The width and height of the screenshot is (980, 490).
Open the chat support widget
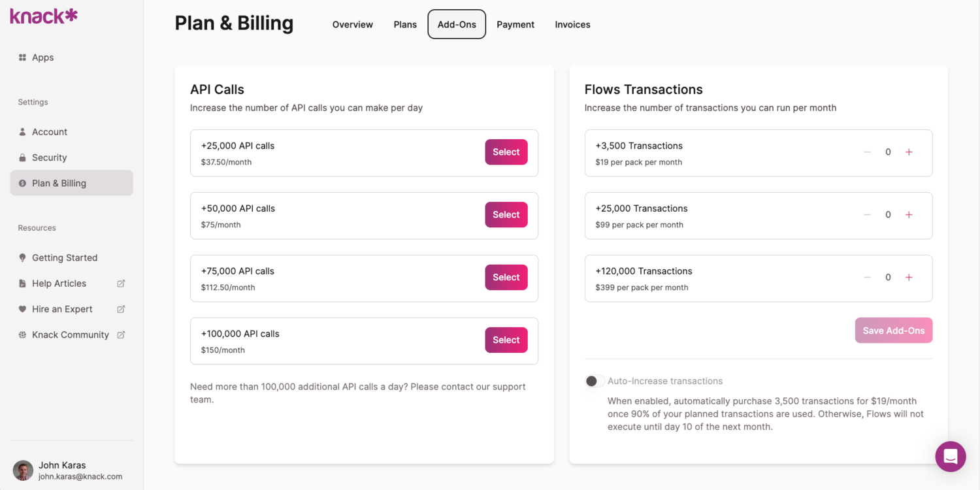tap(950, 457)
